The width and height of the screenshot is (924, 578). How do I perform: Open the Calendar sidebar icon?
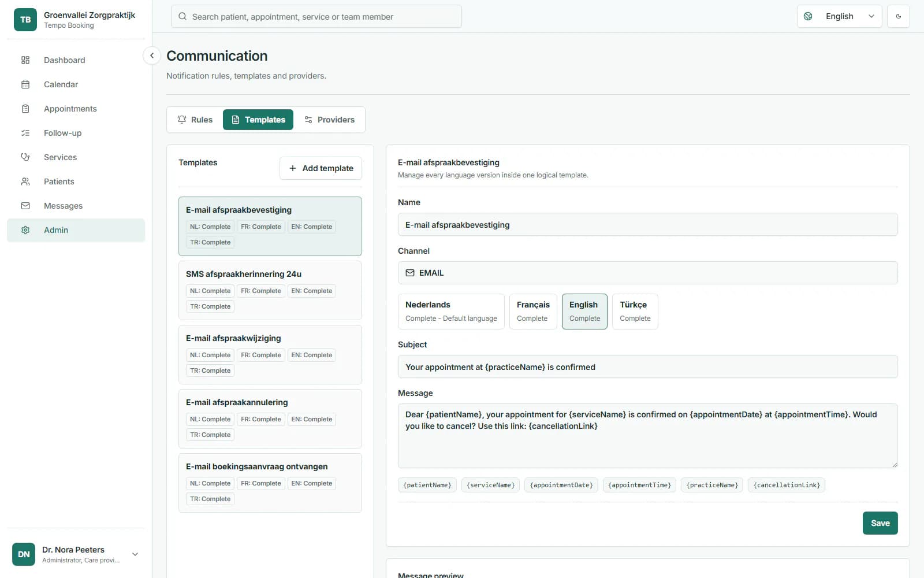25,84
